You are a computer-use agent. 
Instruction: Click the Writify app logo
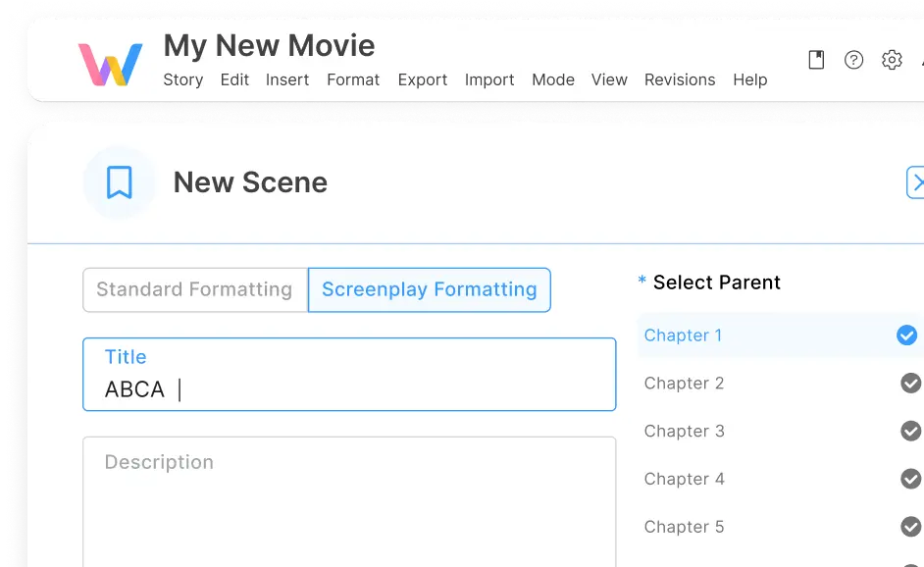click(x=110, y=61)
